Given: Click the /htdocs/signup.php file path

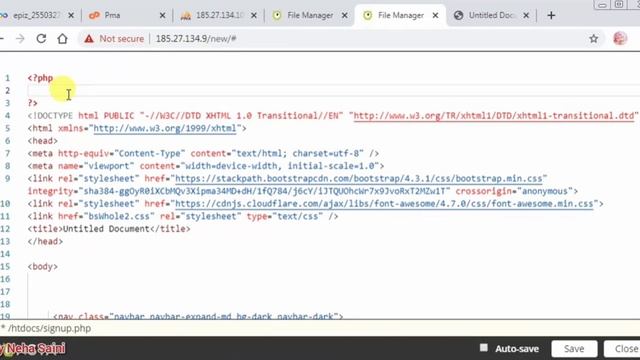Looking at the screenshot, I should point(49,329).
